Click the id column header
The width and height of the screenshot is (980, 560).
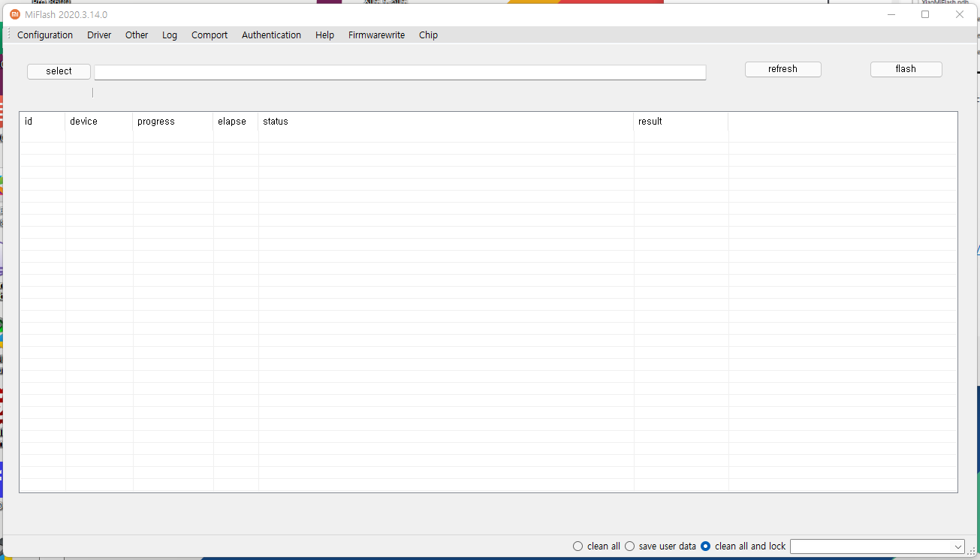[42, 122]
